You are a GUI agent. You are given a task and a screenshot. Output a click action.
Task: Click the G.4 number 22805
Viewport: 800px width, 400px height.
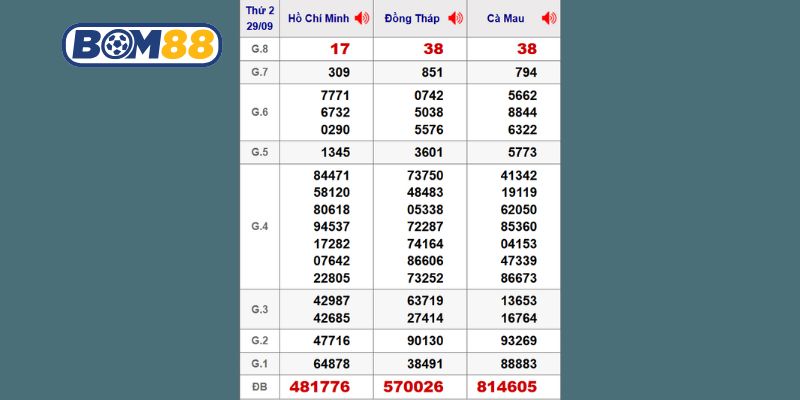pos(332,278)
